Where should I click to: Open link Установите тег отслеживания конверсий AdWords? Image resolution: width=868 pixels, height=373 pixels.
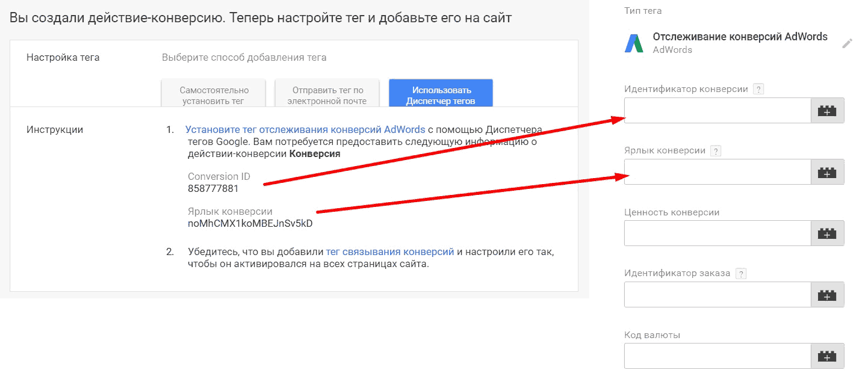305,129
